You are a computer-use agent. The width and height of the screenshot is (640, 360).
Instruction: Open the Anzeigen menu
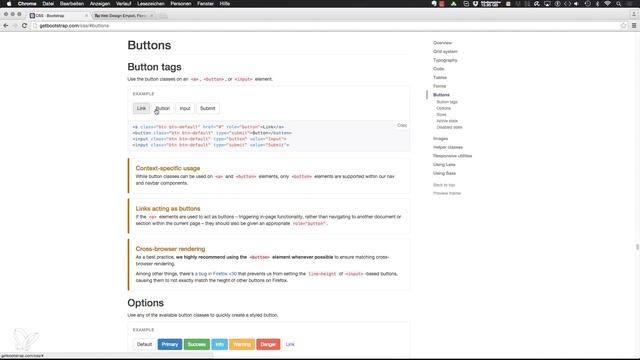100,4
